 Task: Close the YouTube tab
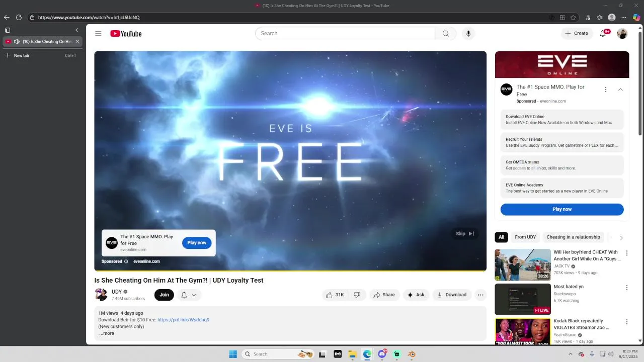[77, 41]
